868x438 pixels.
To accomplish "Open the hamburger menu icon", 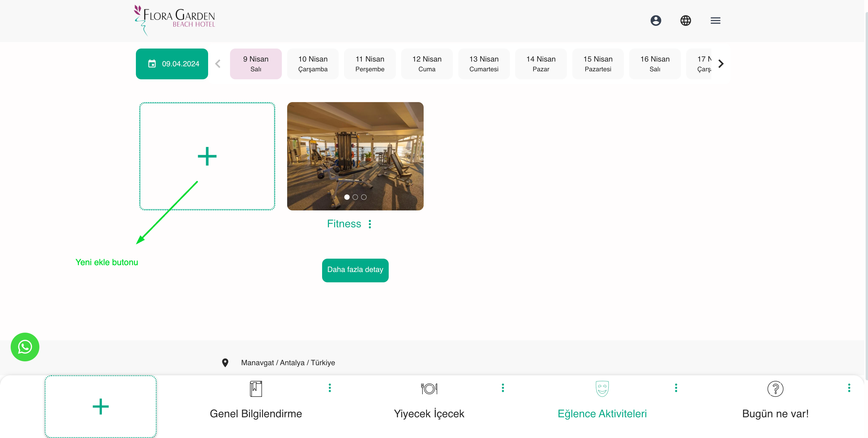I will pos(715,20).
